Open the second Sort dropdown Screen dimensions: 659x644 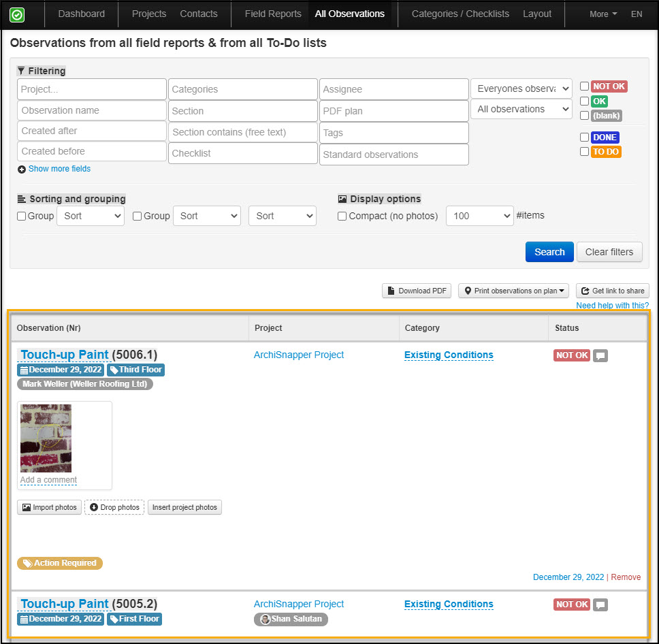click(x=207, y=216)
